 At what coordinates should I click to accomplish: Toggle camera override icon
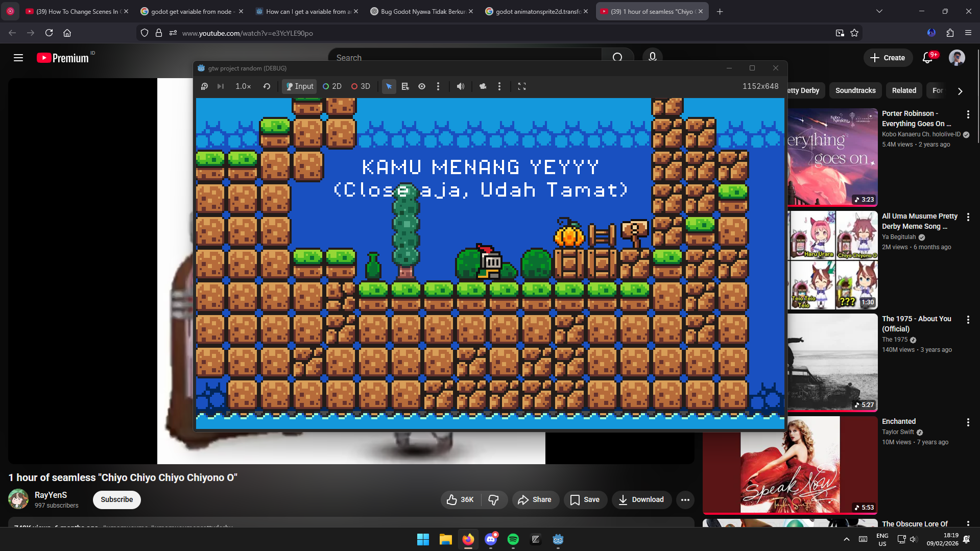click(x=483, y=86)
